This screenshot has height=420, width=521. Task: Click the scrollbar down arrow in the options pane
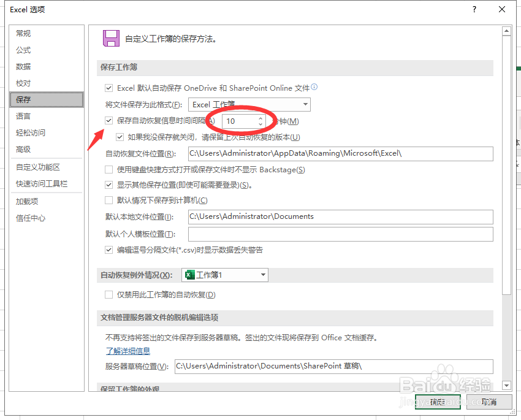coord(506,386)
